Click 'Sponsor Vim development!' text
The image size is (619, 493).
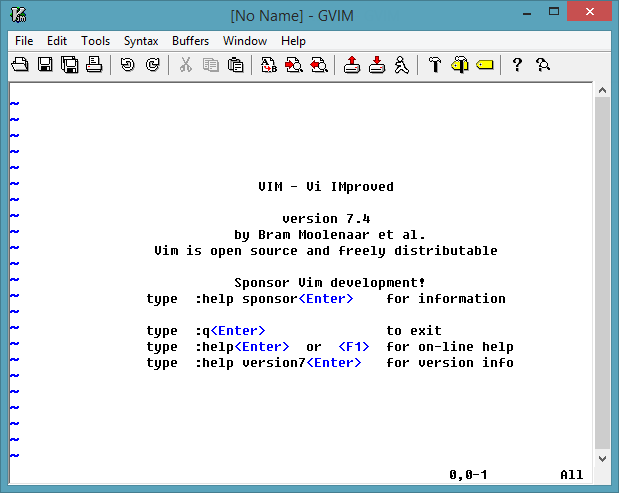click(330, 283)
